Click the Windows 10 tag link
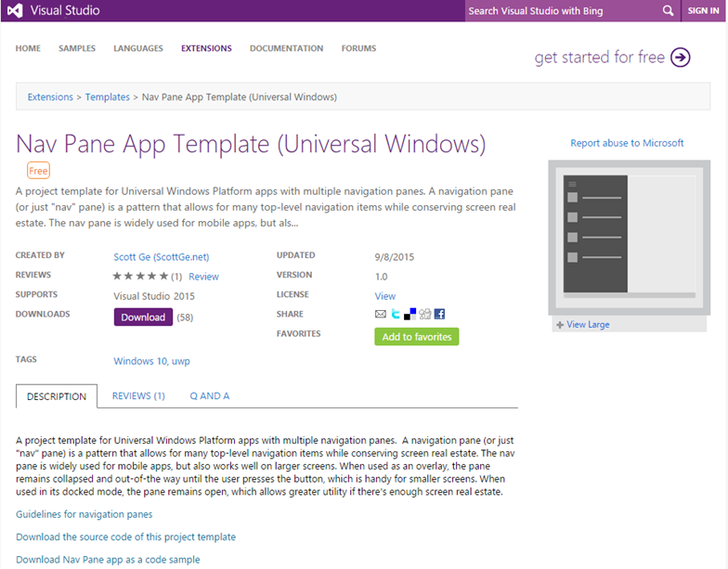 coord(140,361)
